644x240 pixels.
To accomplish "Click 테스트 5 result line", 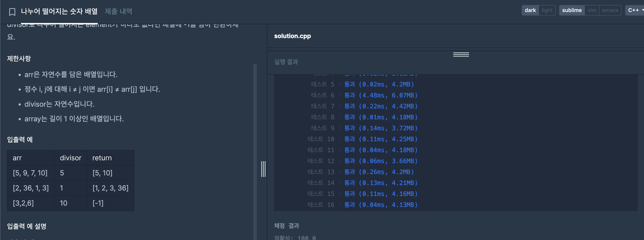I will click(x=362, y=84).
